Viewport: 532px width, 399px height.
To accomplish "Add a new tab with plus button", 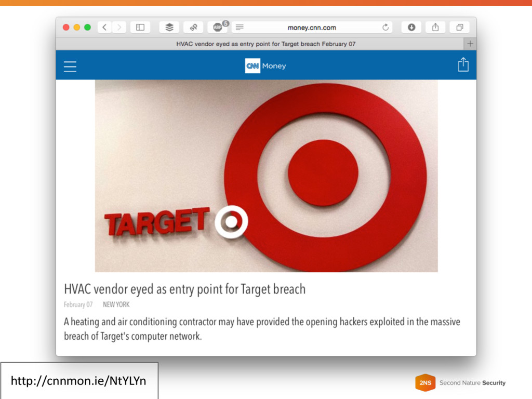I will point(470,44).
